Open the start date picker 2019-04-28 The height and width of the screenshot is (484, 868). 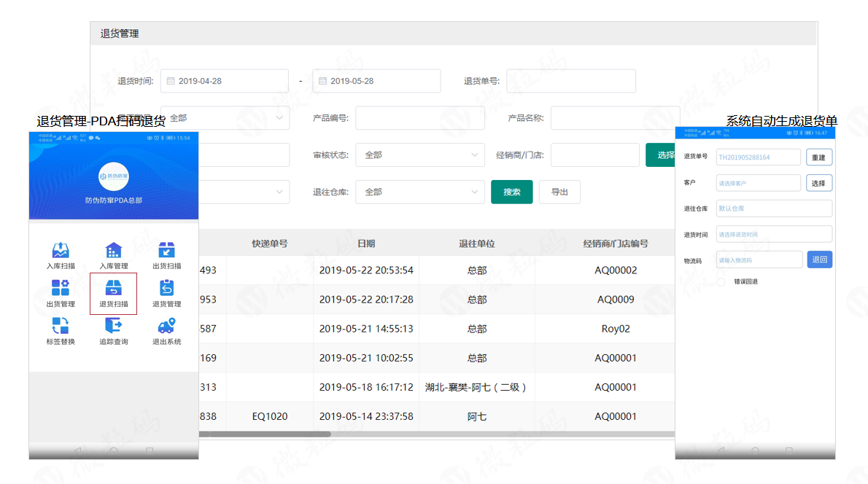224,81
